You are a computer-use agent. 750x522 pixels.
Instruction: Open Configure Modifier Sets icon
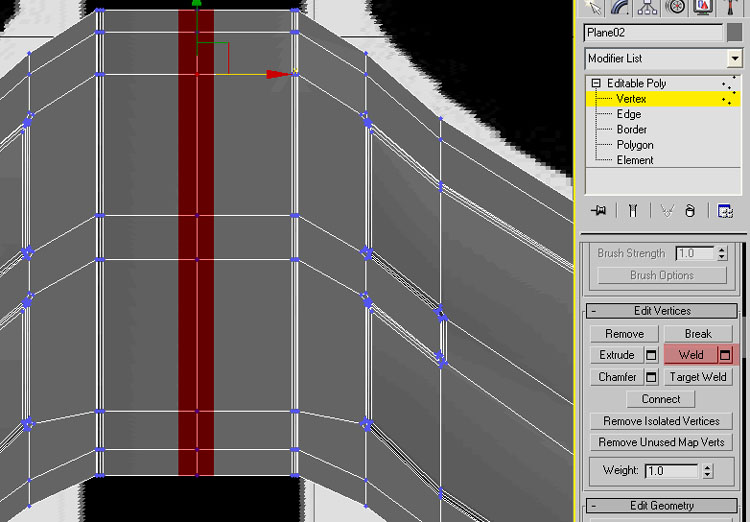click(725, 211)
